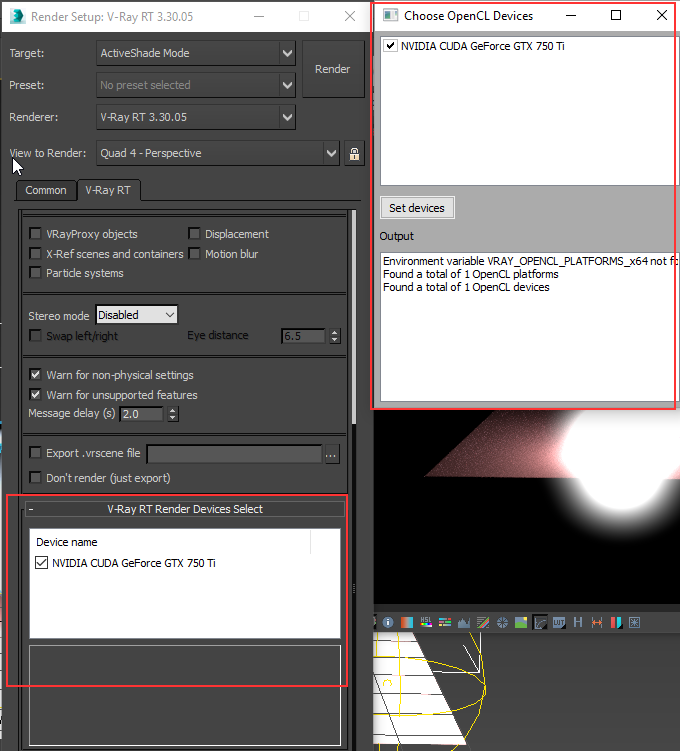Click the browse button for vrscene file
The width and height of the screenshot is (680, 751).
pos(331,455)
